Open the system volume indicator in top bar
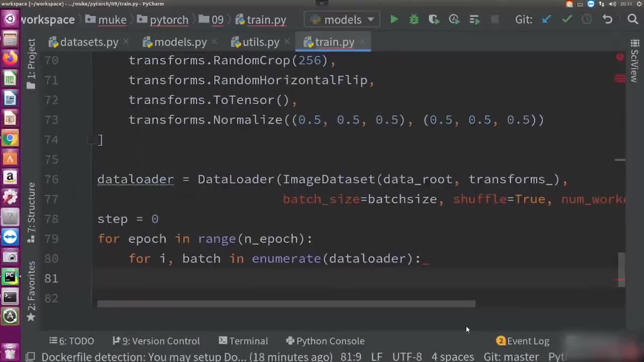This screenshot has width=644, height=362. [612, 4]
